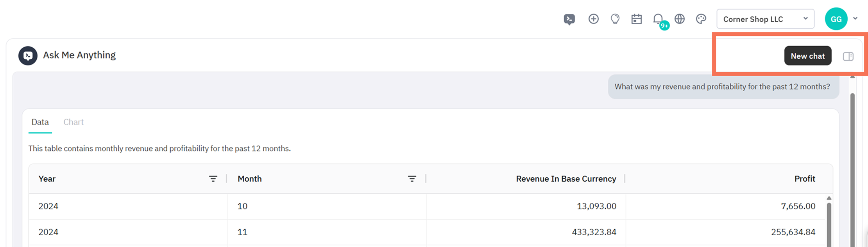The height and width of the screenshot is (247, 868).
Task: Click the Revenue In Base Currency column header
Action: [566, 179]
